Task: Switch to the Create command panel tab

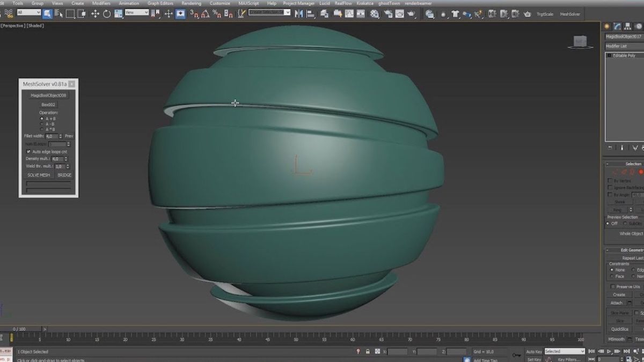Action: [x=607, y=26]
